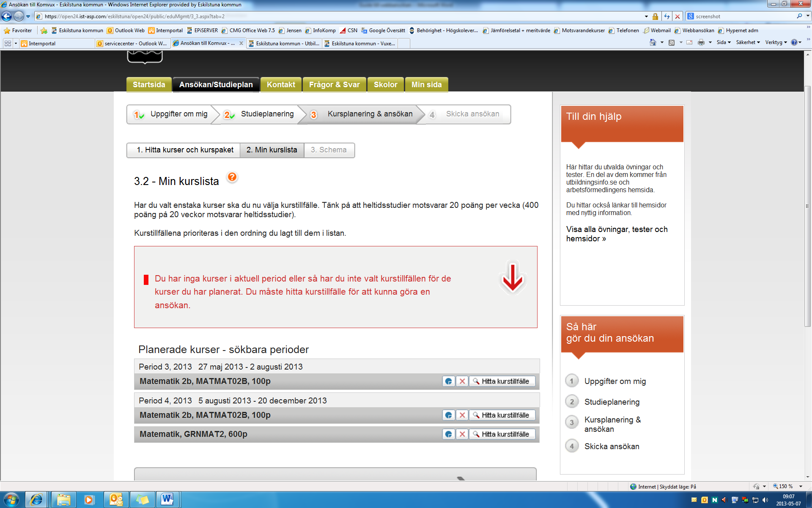Viewport: 812px width, 508px height.
Task: Open the Hitta kurser och kurspaket tab
Action: [x=184, y=150]
